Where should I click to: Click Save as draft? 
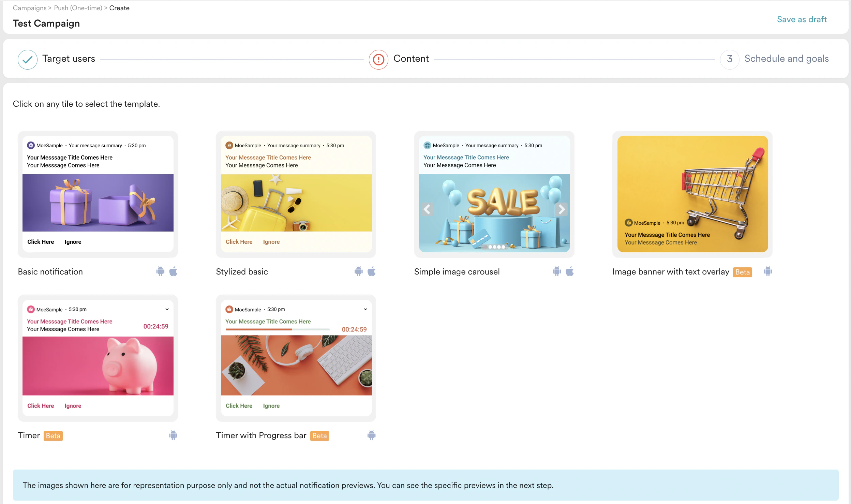802,19
